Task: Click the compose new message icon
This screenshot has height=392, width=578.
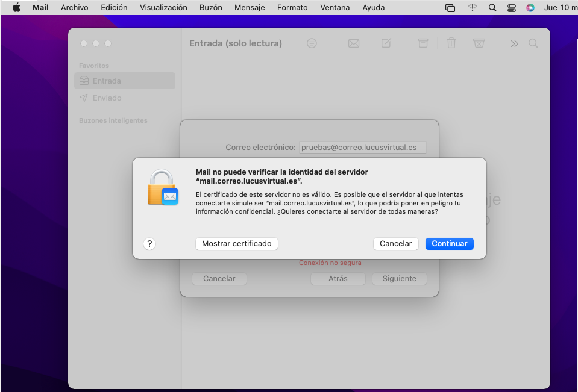Action: 386,43
